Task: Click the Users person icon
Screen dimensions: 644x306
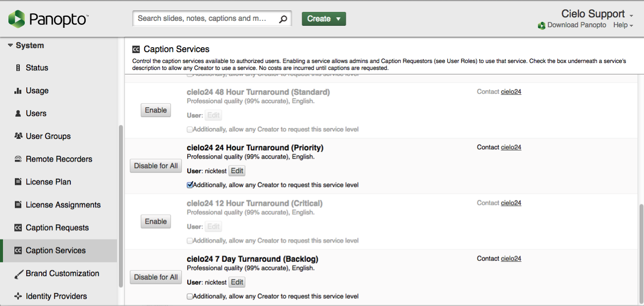Action: 18,114
